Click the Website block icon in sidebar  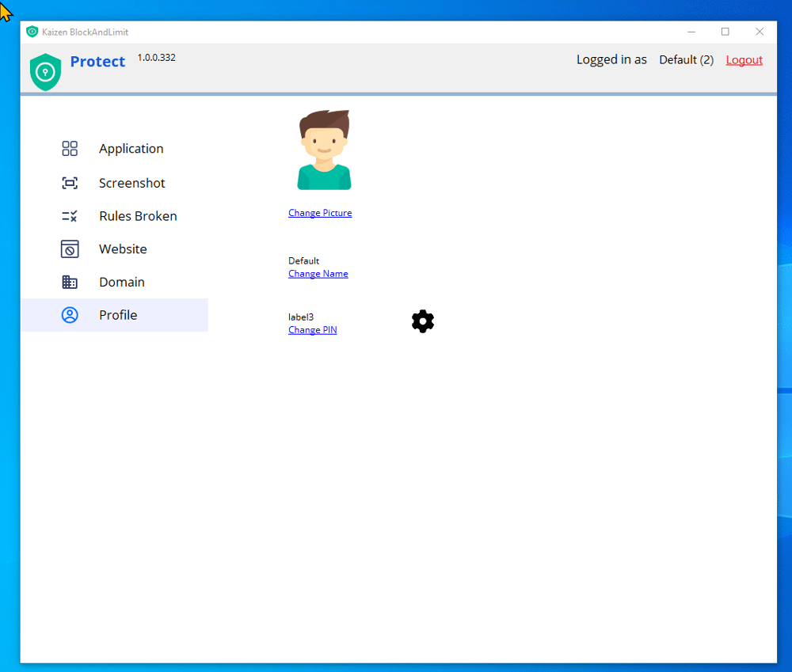(x=70, y=249)
